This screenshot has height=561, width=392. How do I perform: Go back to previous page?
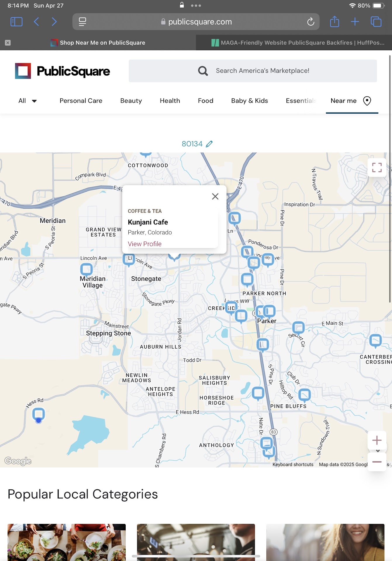click(x=37, y=22)
